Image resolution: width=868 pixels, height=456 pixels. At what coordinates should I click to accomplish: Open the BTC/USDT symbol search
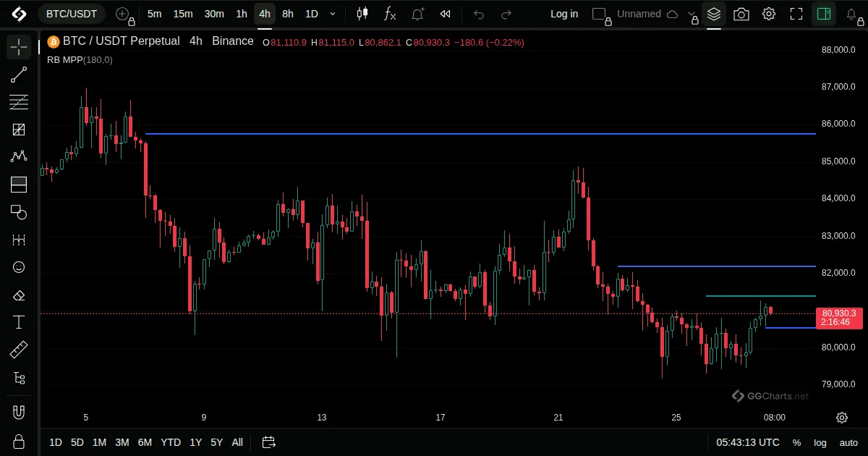72,14
